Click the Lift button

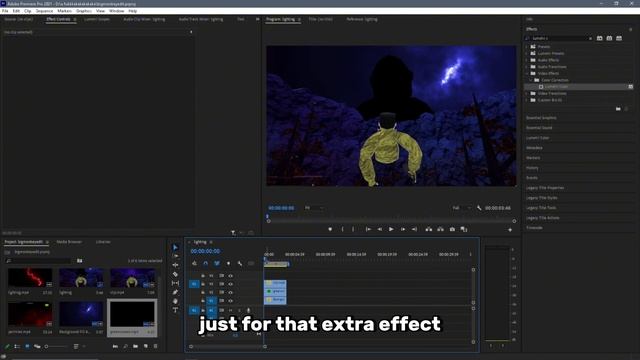tap(429, 229)
